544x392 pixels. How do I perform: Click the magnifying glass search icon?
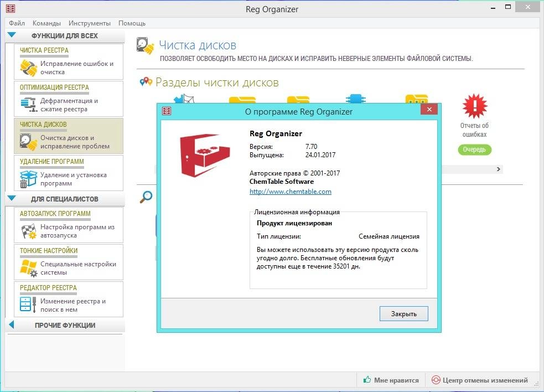pos(146,197)
